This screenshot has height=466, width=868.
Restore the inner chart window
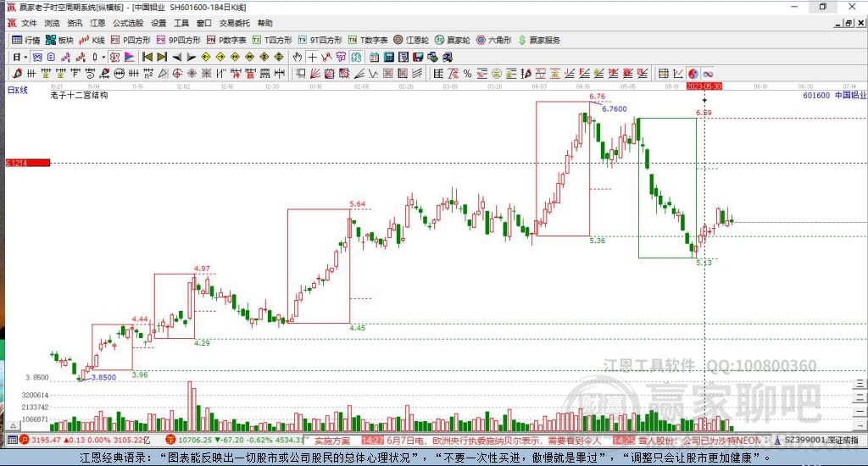coord(849,23)
